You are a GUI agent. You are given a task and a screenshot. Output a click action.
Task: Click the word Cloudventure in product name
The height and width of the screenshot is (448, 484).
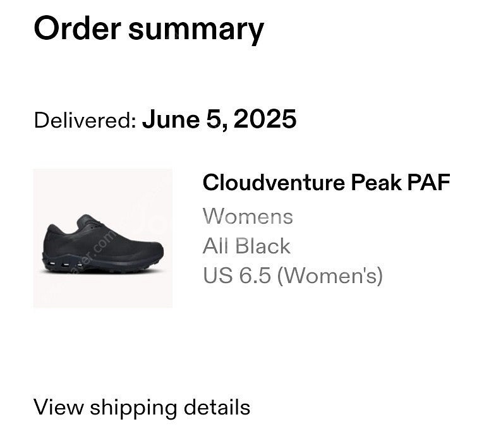274,183
